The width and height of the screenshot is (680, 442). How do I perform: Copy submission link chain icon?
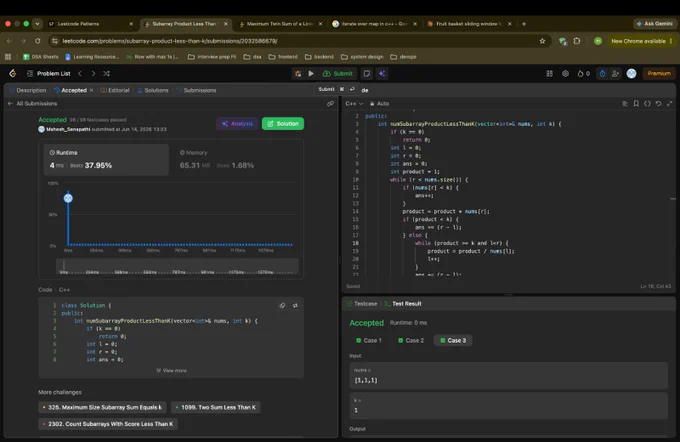pos(330,104)
